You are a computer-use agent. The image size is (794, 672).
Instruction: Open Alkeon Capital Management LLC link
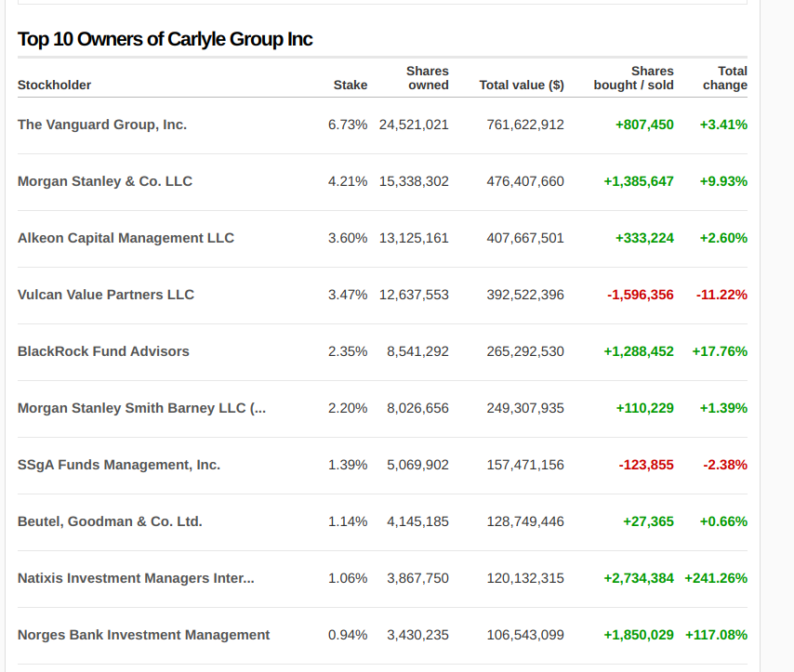tap(126, 238)
